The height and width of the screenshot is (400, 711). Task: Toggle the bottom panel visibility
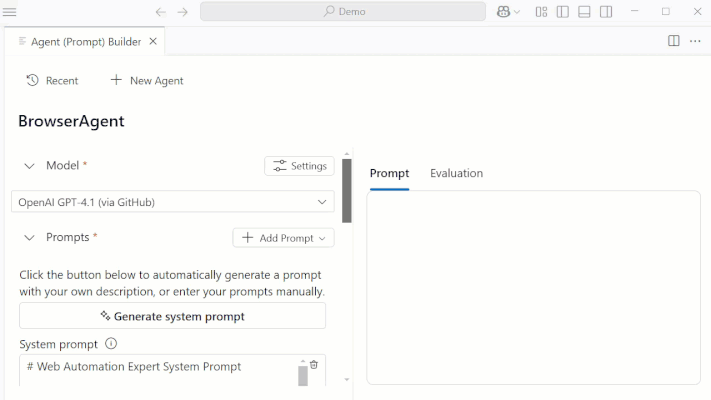pyautogui.click(x=584, y=12)
